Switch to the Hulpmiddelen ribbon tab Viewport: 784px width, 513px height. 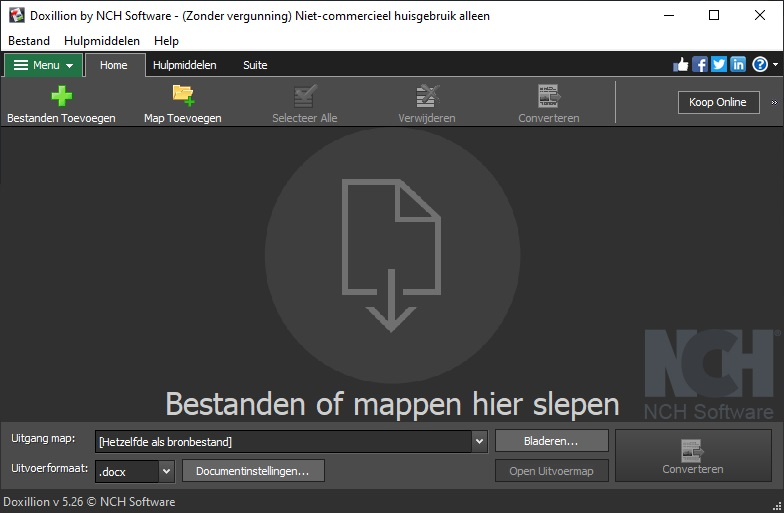[x=184, y=65]
